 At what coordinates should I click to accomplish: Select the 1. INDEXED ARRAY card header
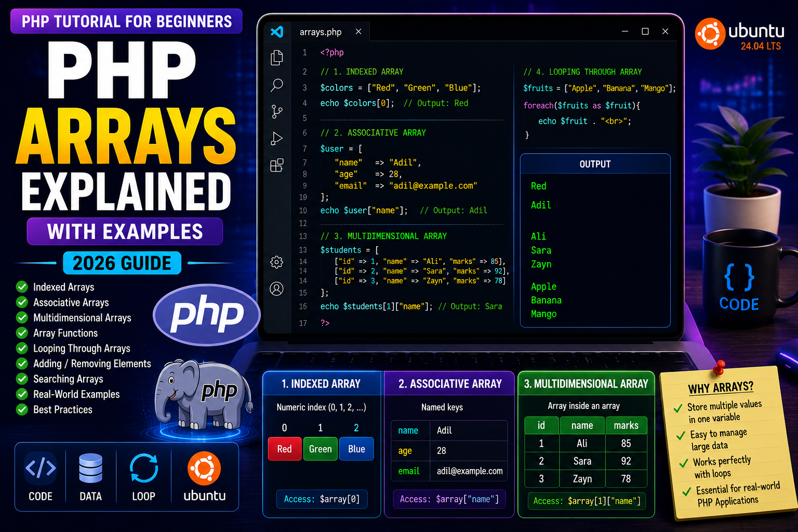click(x=323, y=383)
